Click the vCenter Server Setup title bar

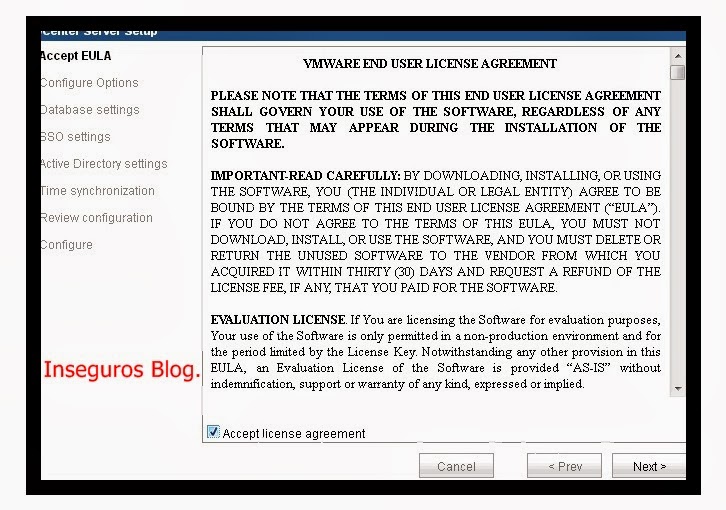pos(100,32)
